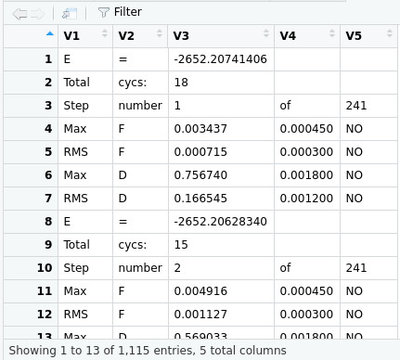This screenshot has height=360, width=400.
Task: Sort by the V3 column header
Action: click(x=221, y=36)
